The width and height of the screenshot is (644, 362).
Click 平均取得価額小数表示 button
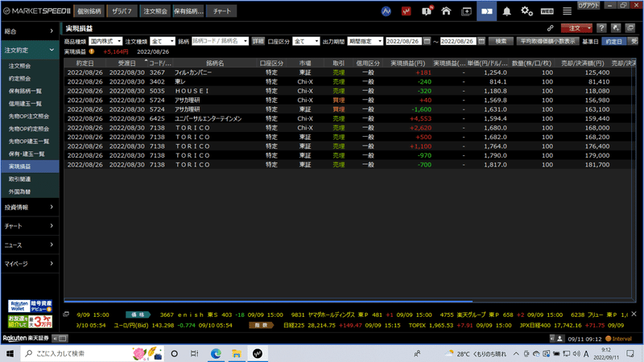(x=547, y=41)
